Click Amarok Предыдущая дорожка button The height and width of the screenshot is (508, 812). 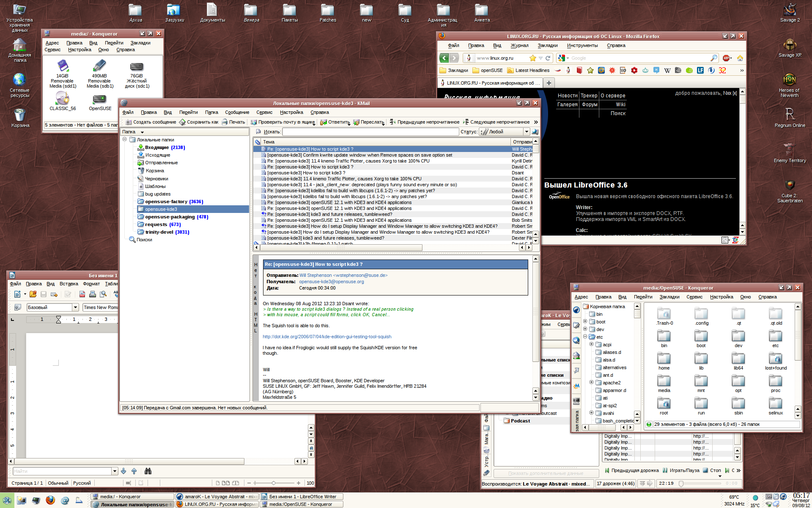(632, 470)
